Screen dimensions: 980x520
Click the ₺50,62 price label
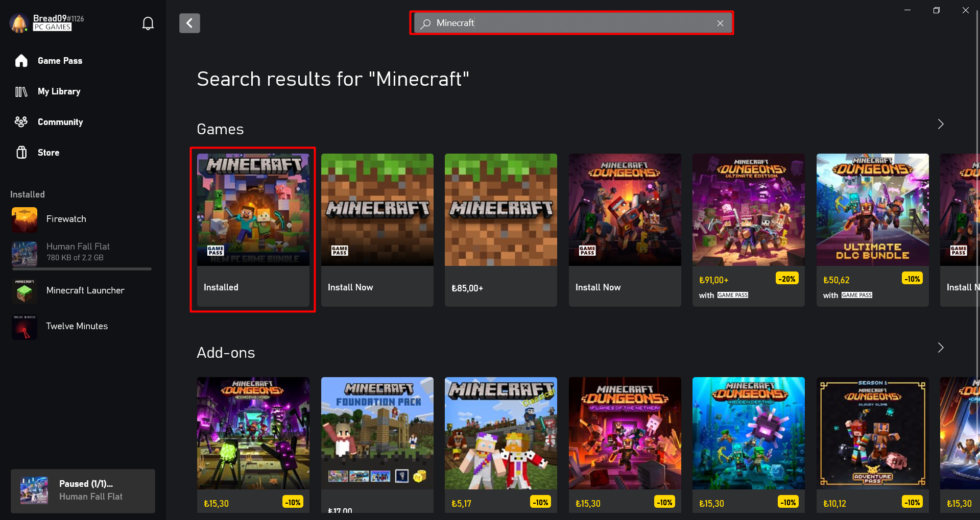coord(836,280)
